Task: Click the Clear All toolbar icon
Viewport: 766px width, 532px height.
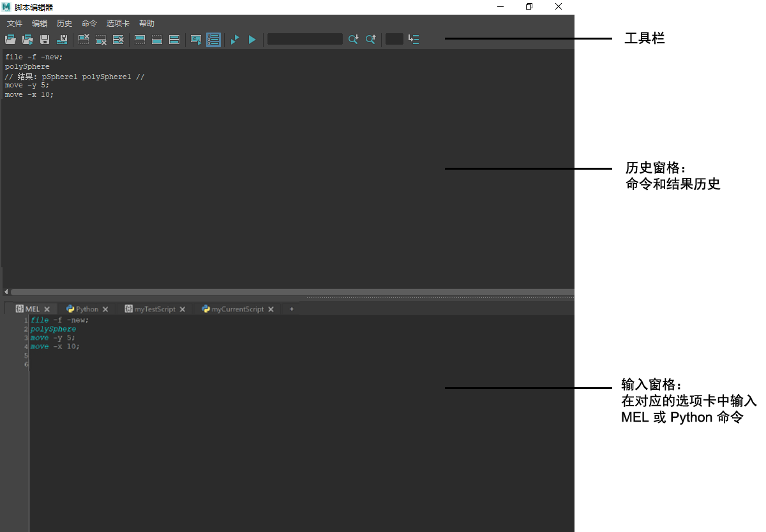Action: pyautogui.click(x=118, y=40)
